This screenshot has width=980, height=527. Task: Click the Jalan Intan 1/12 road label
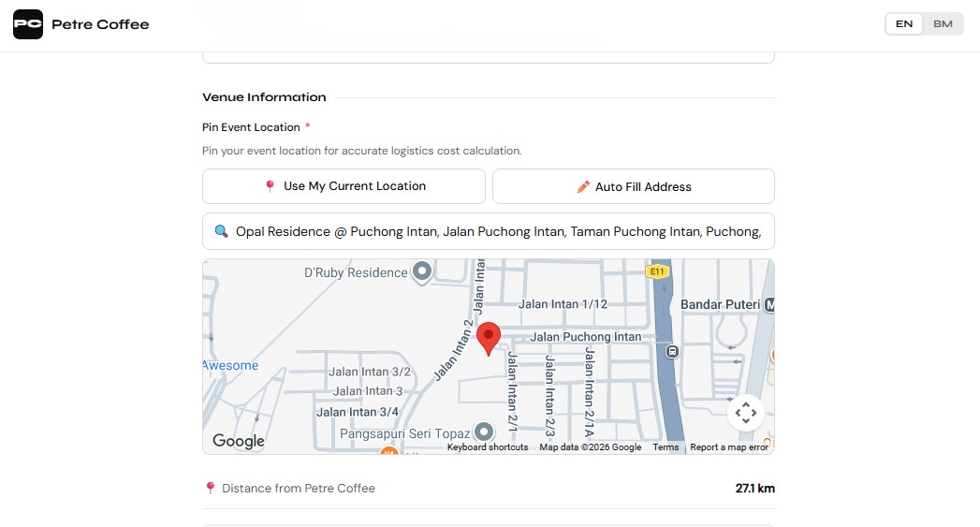tap(563, 304)
